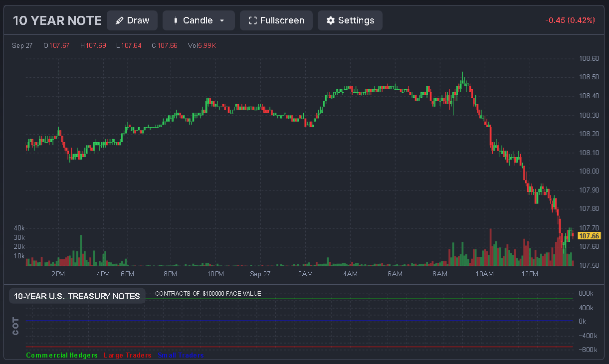The image size is (609, 364).
Task: Click the 40k volume scale label
Action: 19,228
